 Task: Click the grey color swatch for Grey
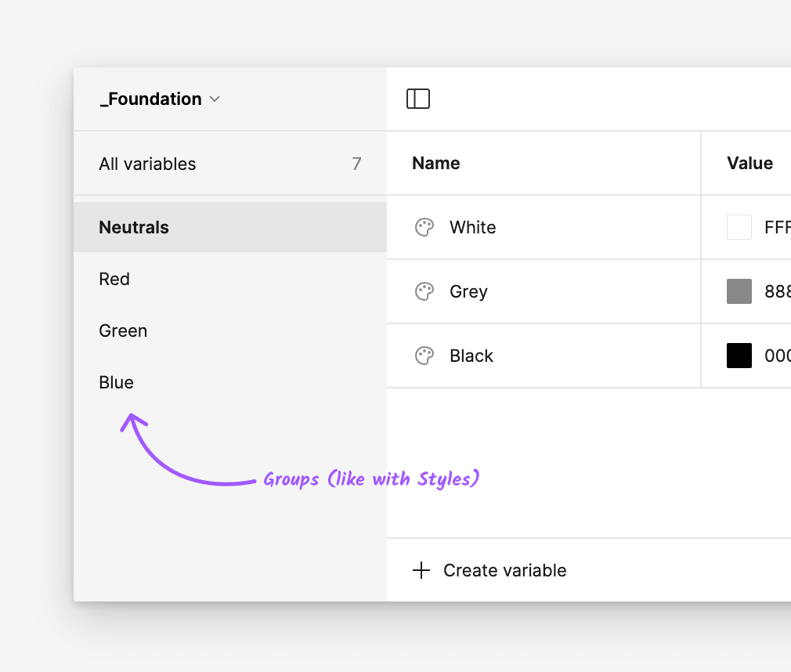739,291
